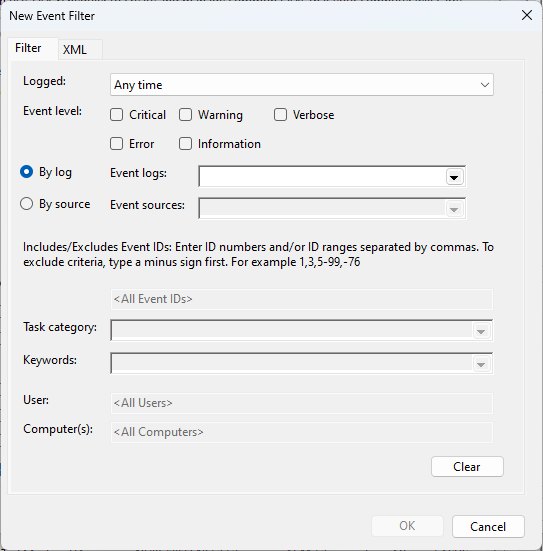543x551 pixels.
Task: Click the greyed-out OK button
Action: [x=407, y=526]
